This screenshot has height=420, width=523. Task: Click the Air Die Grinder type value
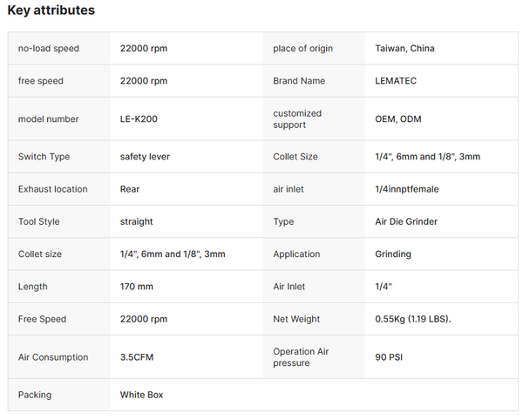coord(406,221)
